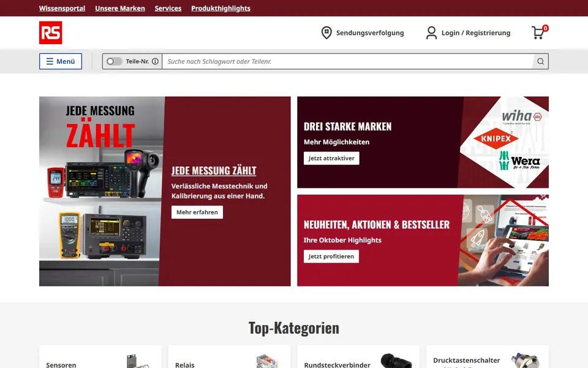The image size is (588, 368).
Task: Click the Drucktastenschalter product image
Action: point(526,361)
